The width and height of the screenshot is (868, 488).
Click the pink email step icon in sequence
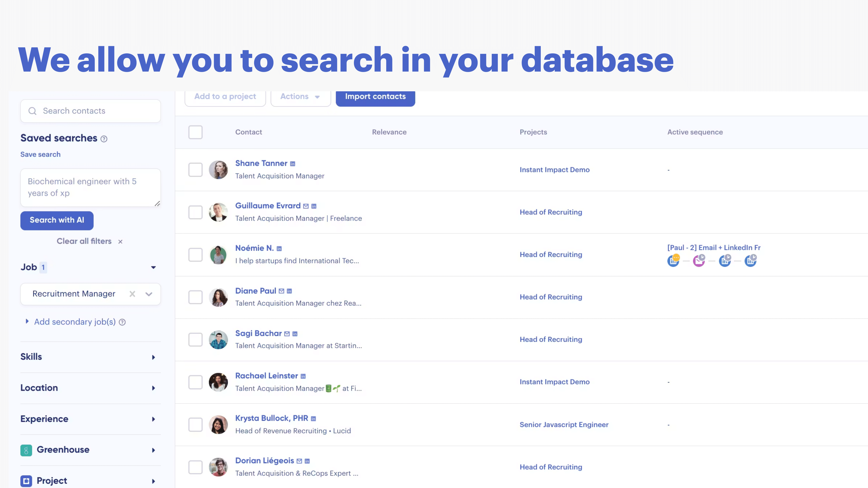pos(699,261)
